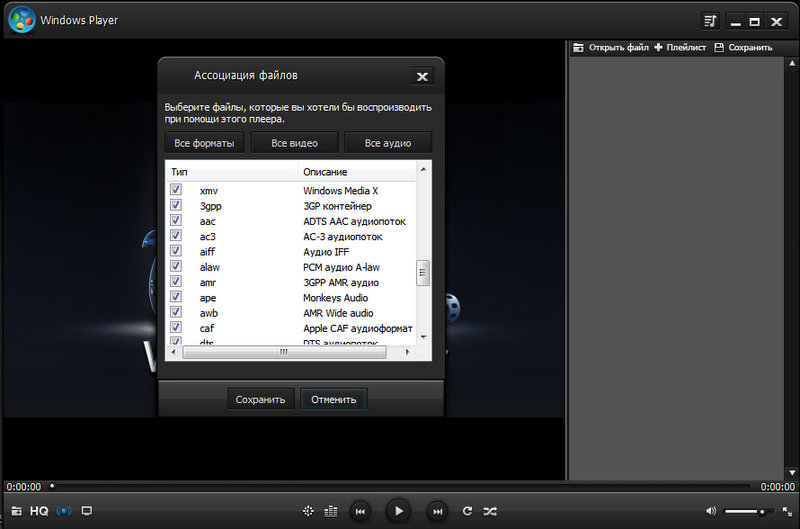The height and width of the screenshot is (529, 800).
Task: Uncheck the alaw file type
Action: click(x=176, y=266)
